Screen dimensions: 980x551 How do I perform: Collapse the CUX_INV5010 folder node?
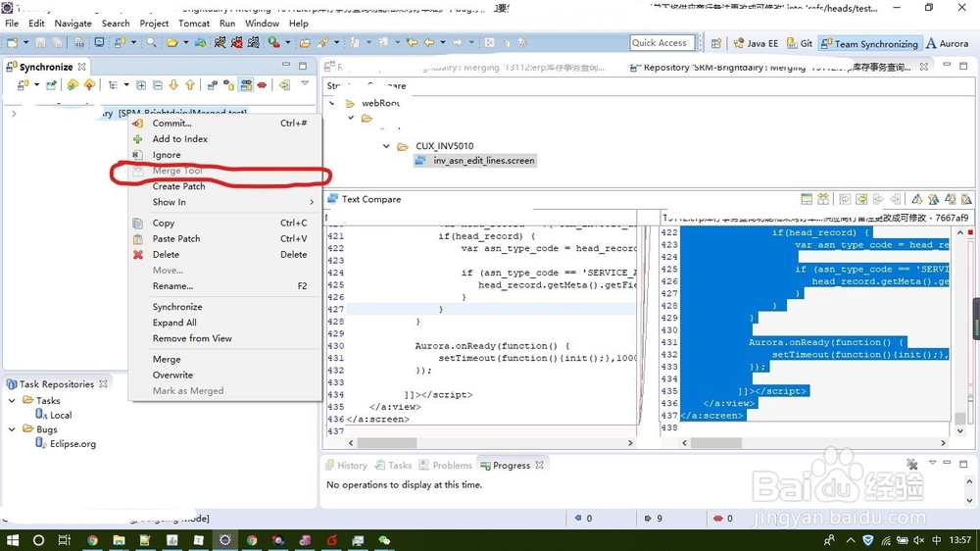click(386, 146)
